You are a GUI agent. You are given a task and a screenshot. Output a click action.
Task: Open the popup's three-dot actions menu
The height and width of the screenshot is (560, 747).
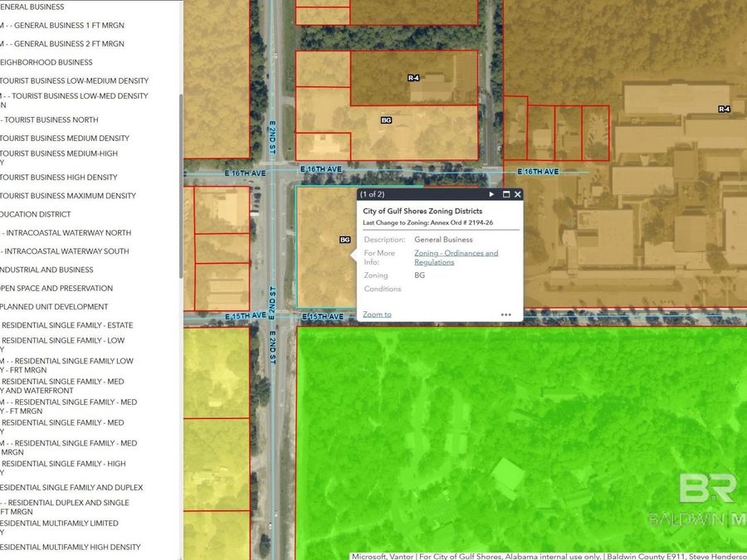pos(505,315)
